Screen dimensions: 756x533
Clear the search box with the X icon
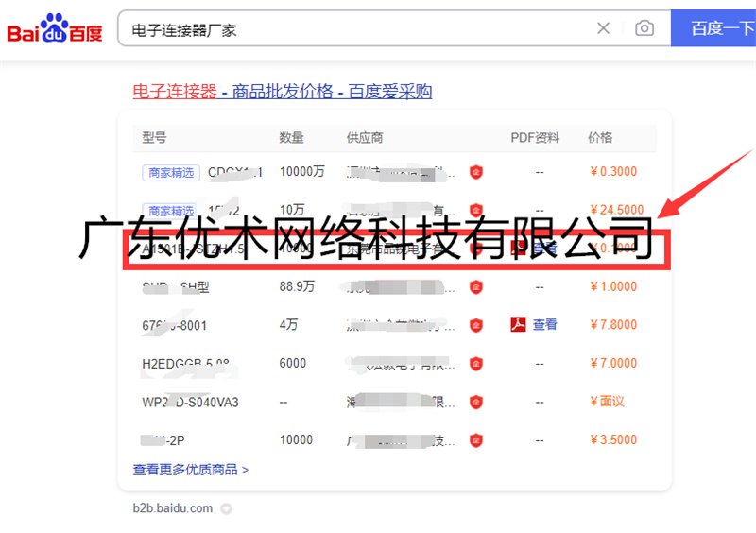603,28
